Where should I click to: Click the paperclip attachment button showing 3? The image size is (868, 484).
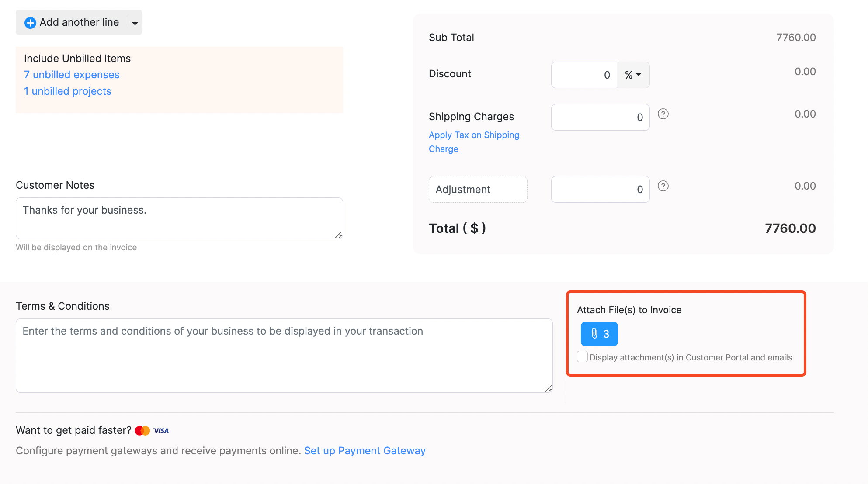click(599, 334)
